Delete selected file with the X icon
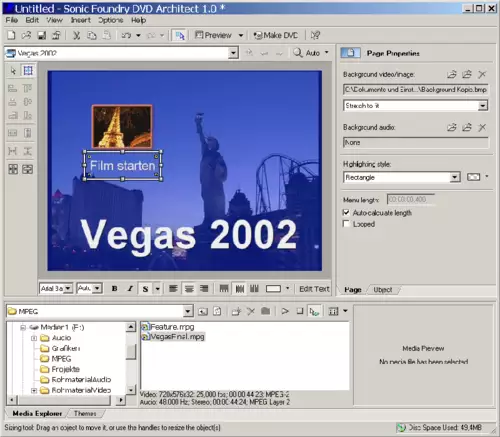 coord(251,311)
